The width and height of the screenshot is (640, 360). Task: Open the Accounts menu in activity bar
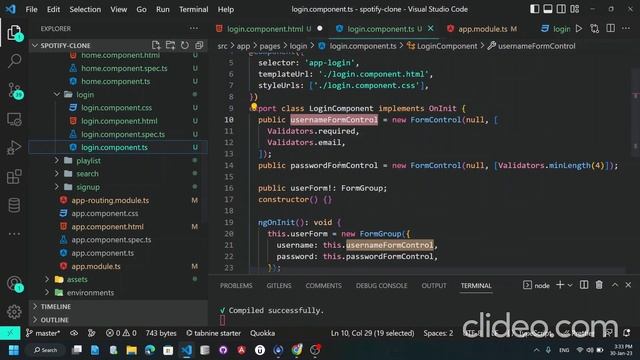(x=14, y=284)
